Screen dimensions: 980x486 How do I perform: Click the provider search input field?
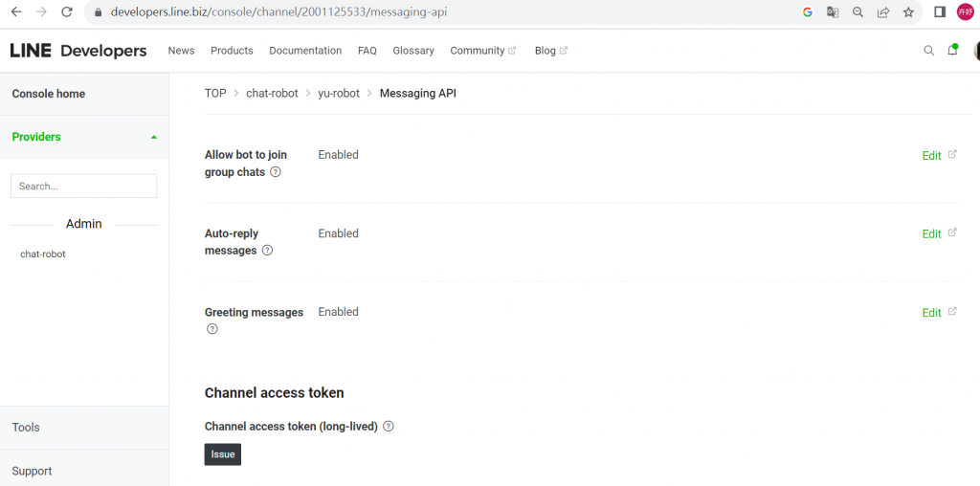(83, 186)
